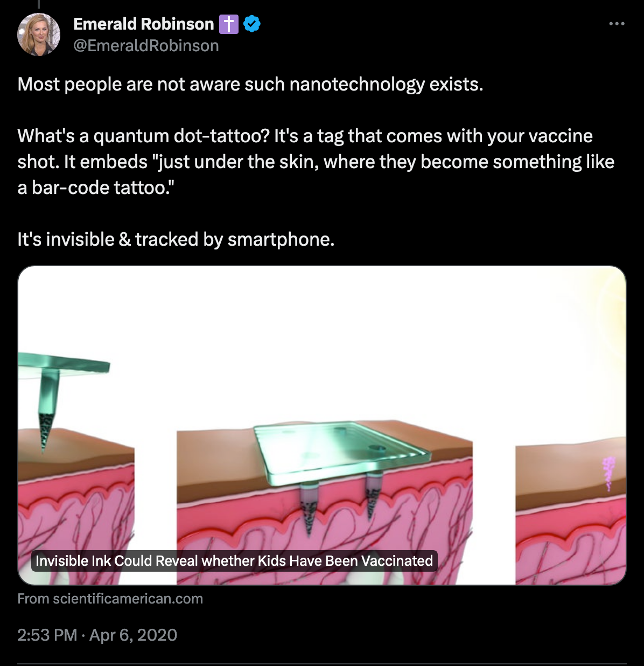
Task: Visit the 'From scientificamerican.com' source link
Action: (110, 599)
